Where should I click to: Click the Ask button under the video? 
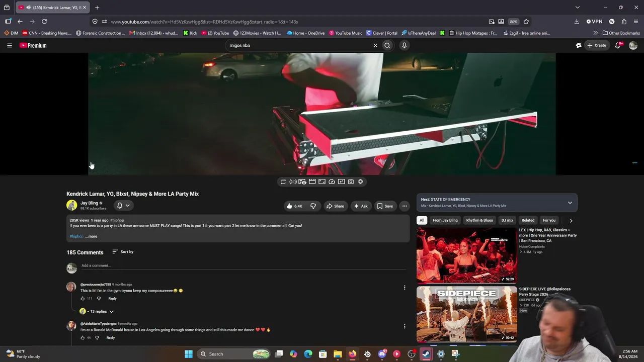pyautogui.click(x=361, y=206)
